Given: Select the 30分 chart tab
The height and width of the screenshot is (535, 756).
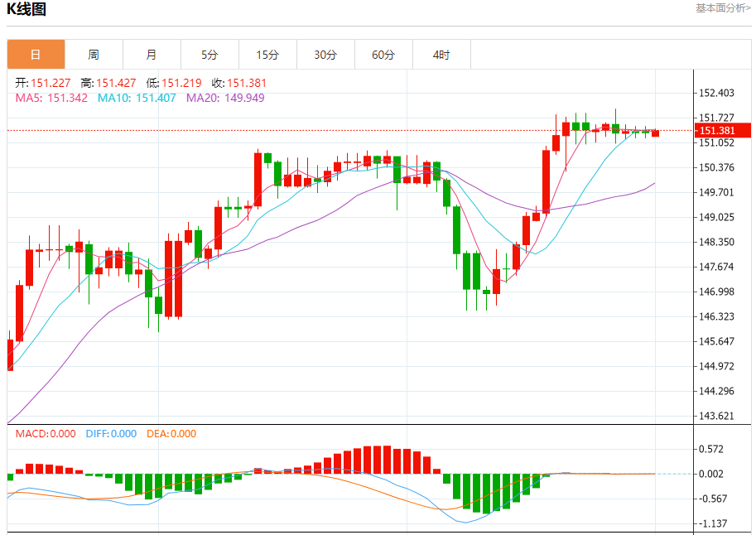Looking at the screenshot, I should click(x=325, y=55).
